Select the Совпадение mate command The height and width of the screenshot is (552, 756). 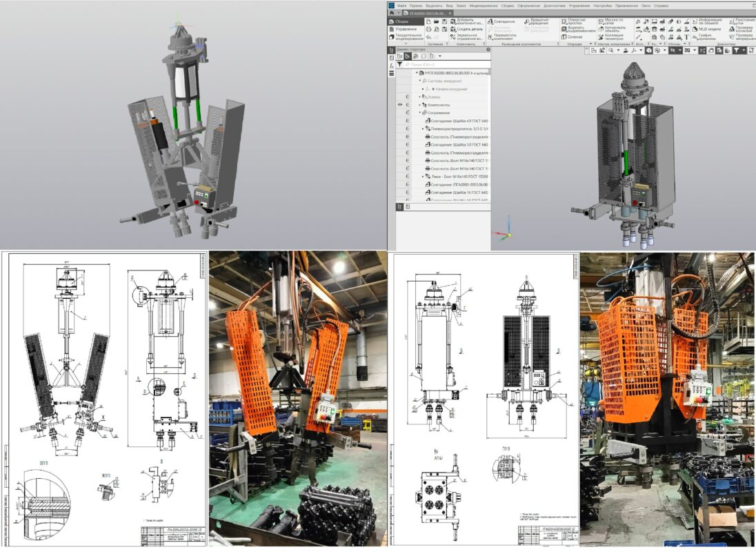501,21
